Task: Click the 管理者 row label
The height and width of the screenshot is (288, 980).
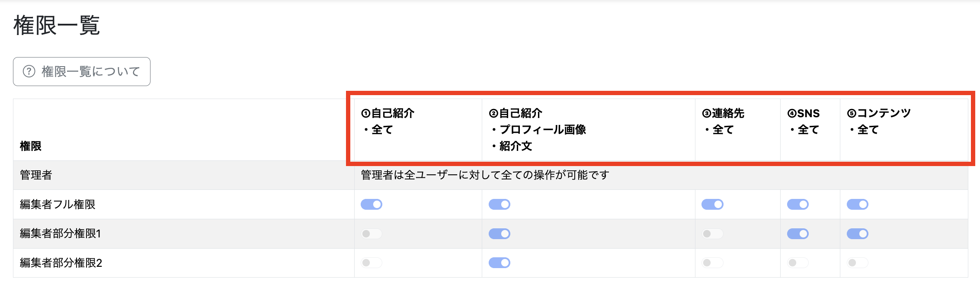Action: point(36,175)
